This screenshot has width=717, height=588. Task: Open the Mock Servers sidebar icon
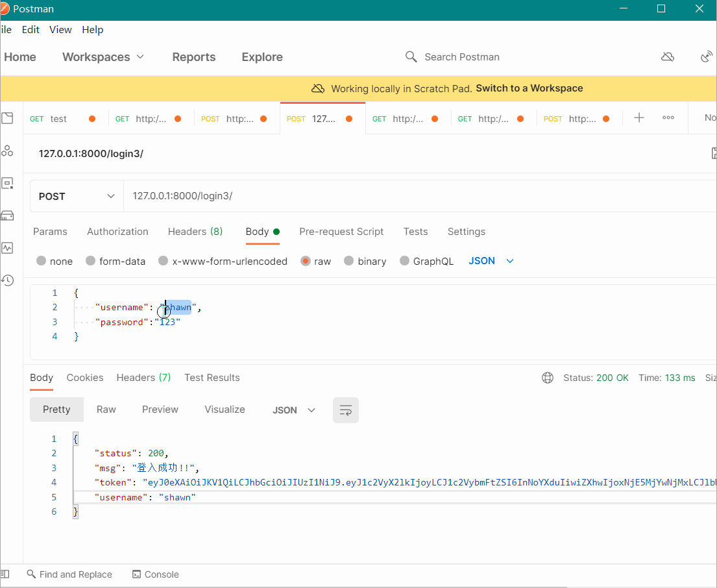(x=7, y=215)
